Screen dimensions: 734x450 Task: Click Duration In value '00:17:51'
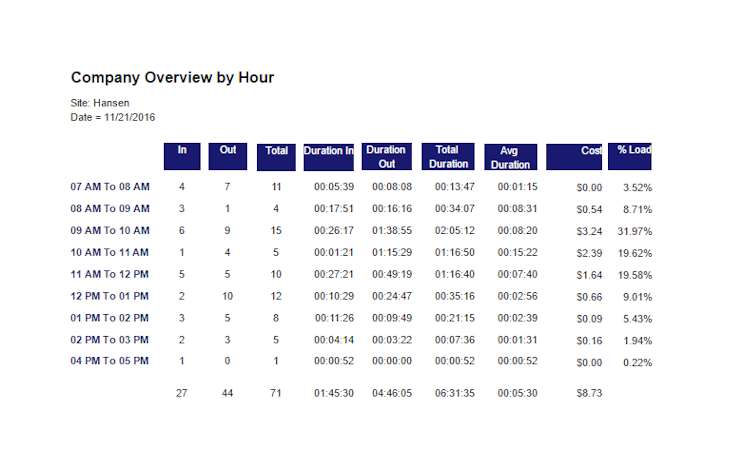pos(334,209)
